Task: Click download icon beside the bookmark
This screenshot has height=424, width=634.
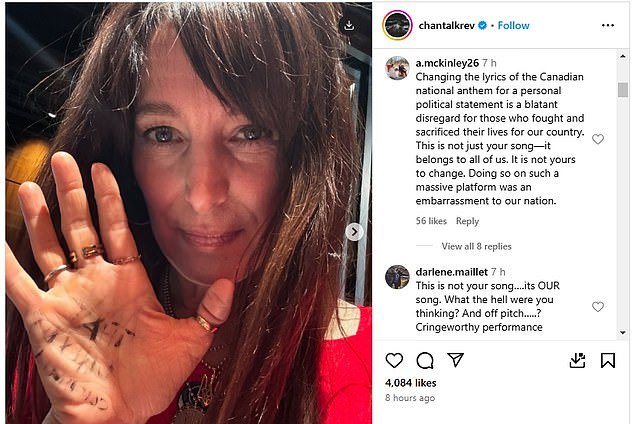Action: point(577,361)
